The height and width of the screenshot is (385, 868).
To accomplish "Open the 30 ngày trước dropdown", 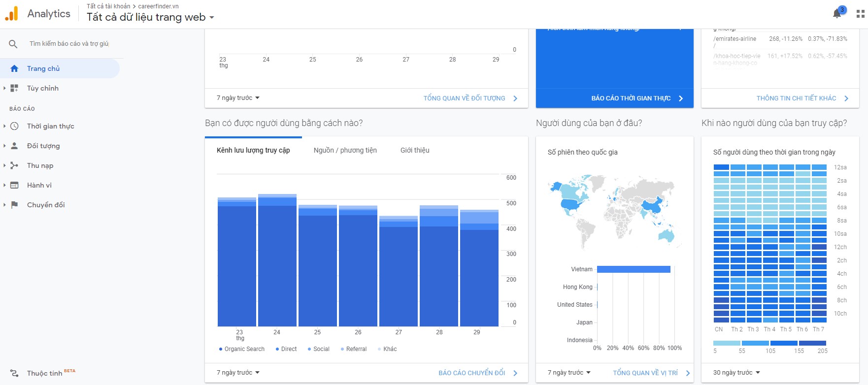I will pyautogui.click(x=736, y=373).
